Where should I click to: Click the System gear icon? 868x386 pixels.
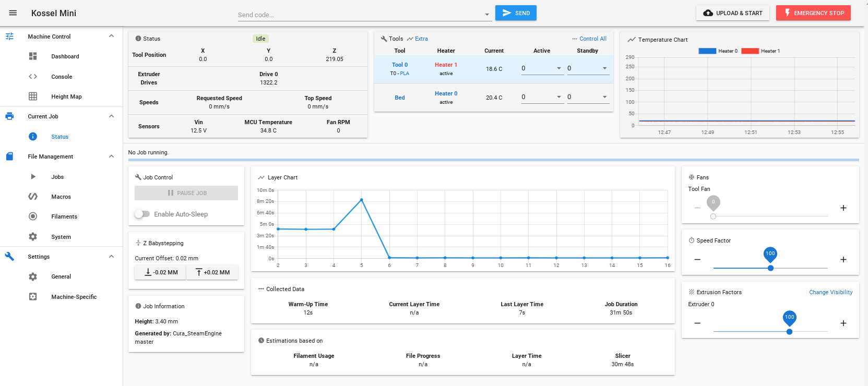[33, 237]
